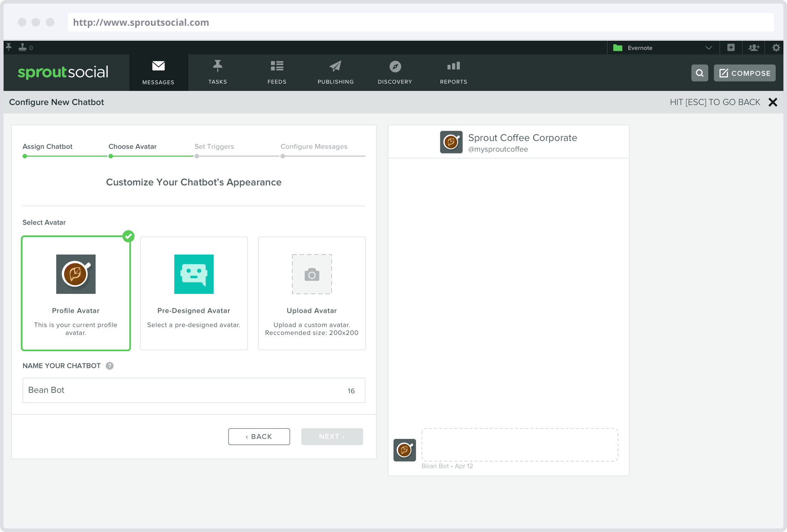Click the inbox tray icon with count 0
Screen dimensions: 787x532
[x=23, y=47]
